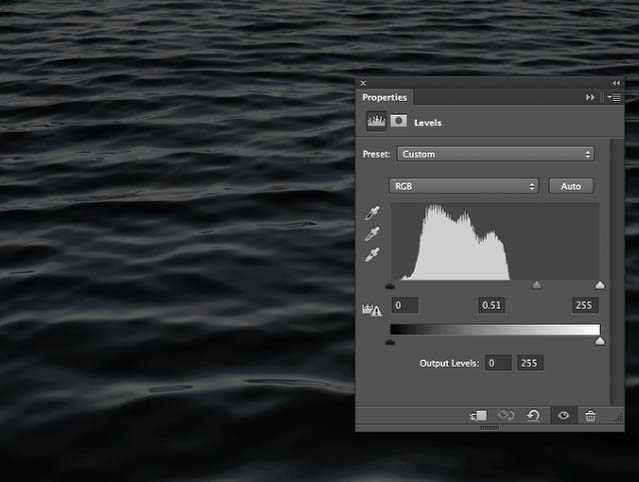
Task: Click the midtone input slider handle
Action: click(x=536, y=285)
